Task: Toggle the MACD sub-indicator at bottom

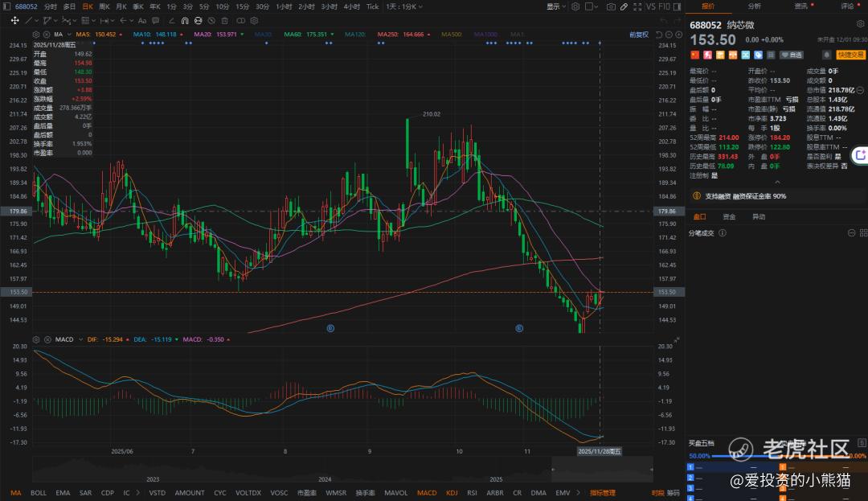Action: (426, 493)
